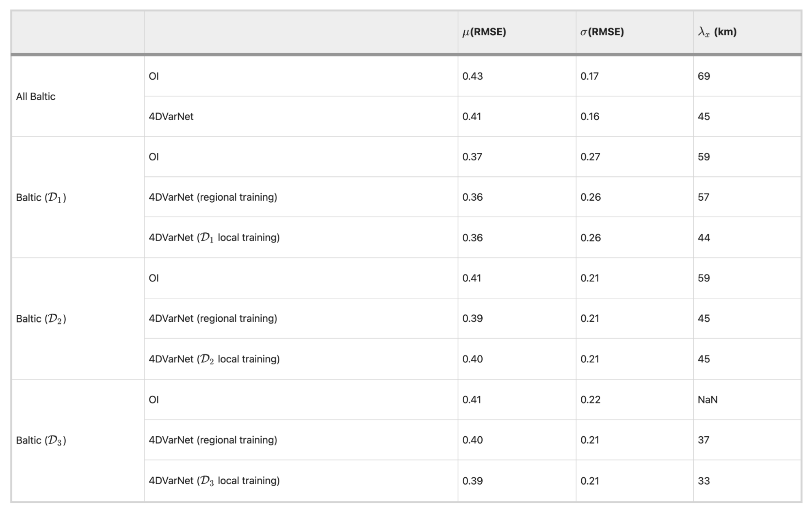812x509 pixels.
Task: Click the 0.43 mean RMSE value
Action: coord(472,76)
